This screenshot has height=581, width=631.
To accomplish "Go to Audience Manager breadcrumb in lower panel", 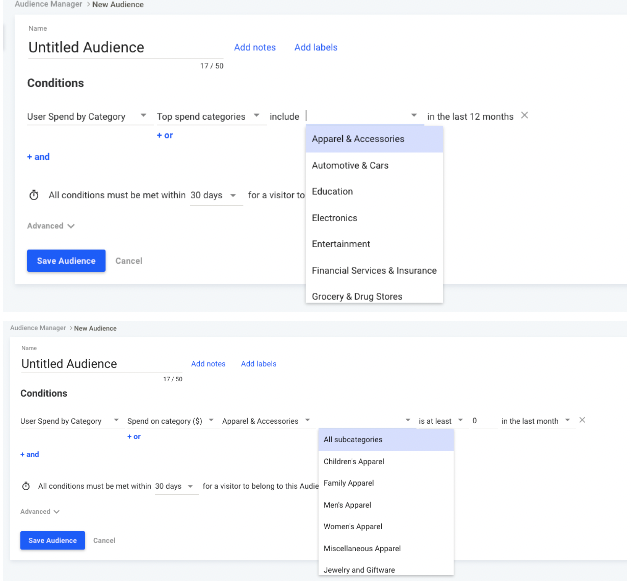I will click(x=38, y=328).
